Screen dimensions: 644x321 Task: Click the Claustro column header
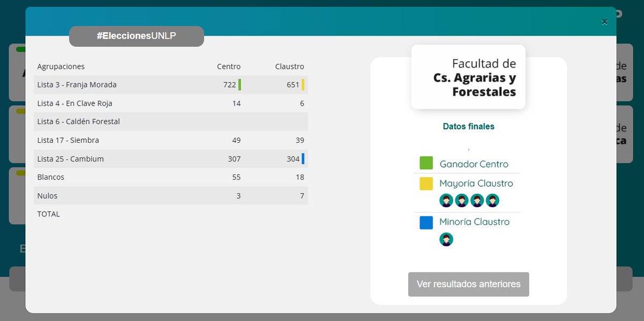click(290, 67)
